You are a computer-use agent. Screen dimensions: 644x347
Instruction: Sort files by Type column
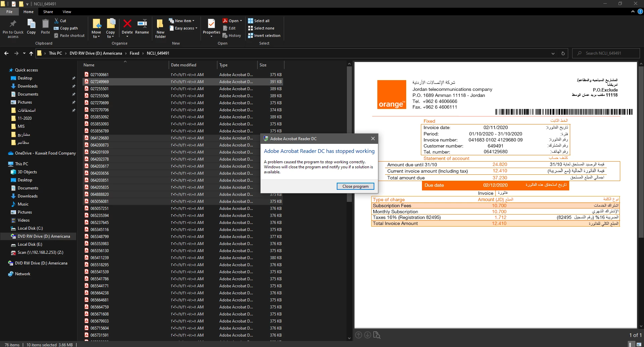pos(237,65)
